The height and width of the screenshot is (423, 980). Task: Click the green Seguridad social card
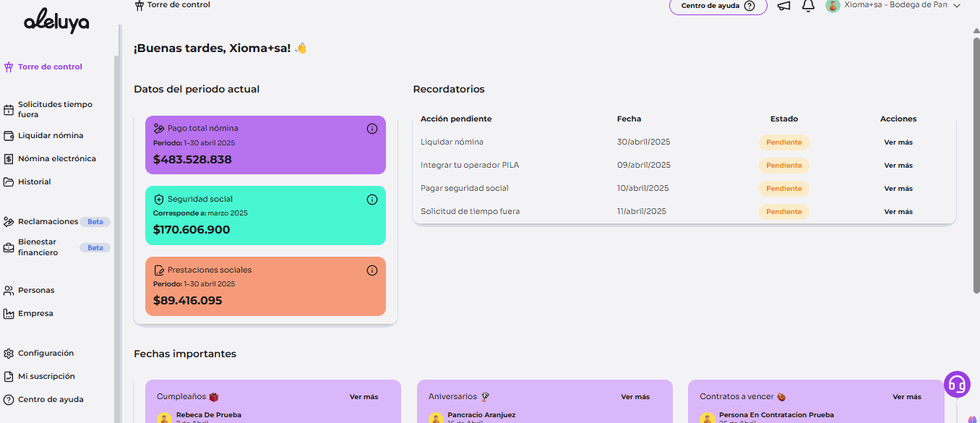[265, 215]
